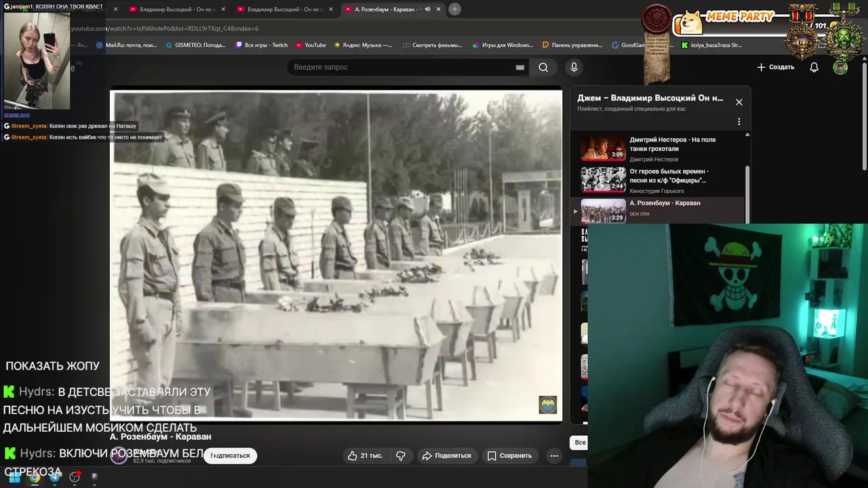Click the video player area
This screenshot has width=868, height=488.
[336, 256]
